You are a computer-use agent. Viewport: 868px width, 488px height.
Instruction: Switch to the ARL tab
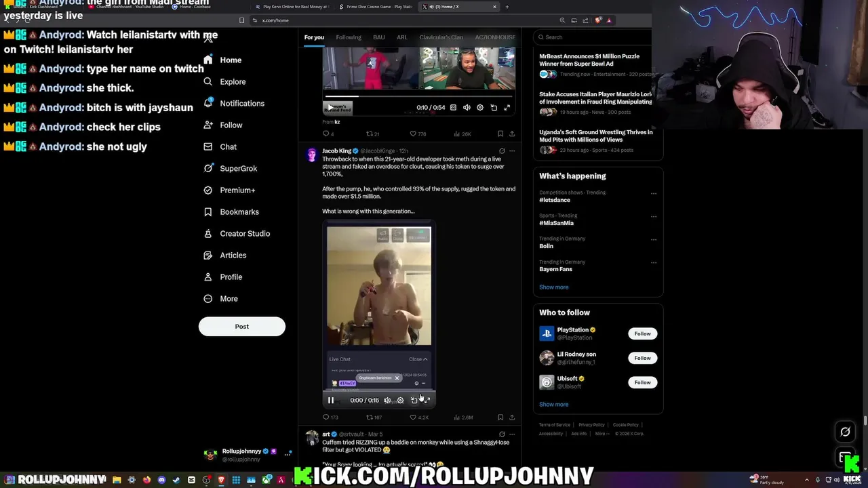(402, 37)
